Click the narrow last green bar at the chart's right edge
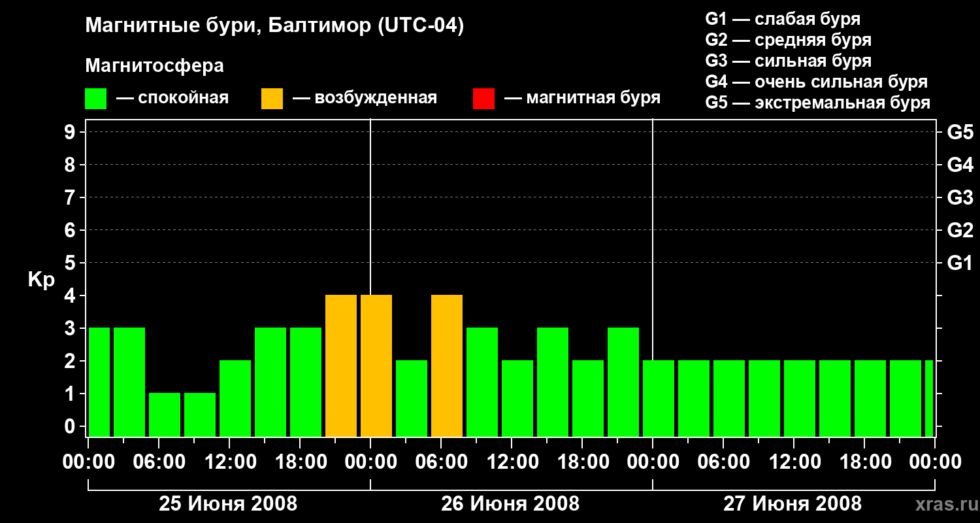Viewport: 980px width, 523px height. 929,398
